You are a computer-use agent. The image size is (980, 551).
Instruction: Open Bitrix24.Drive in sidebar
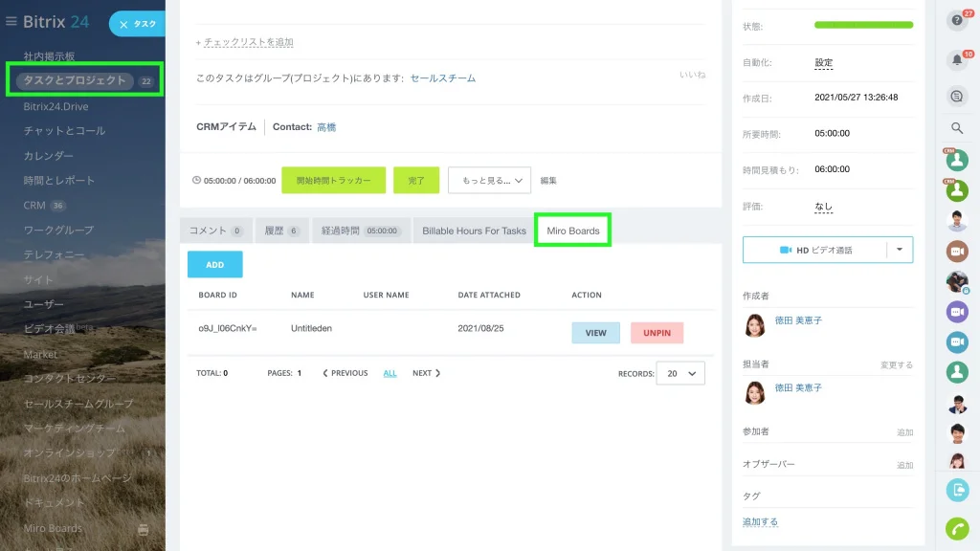(x=56, y=106)
